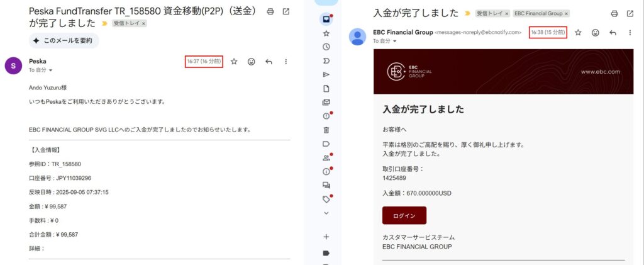Click the ログイン button
This screenshot has height=265, width=644.
[x=404, y=216]
